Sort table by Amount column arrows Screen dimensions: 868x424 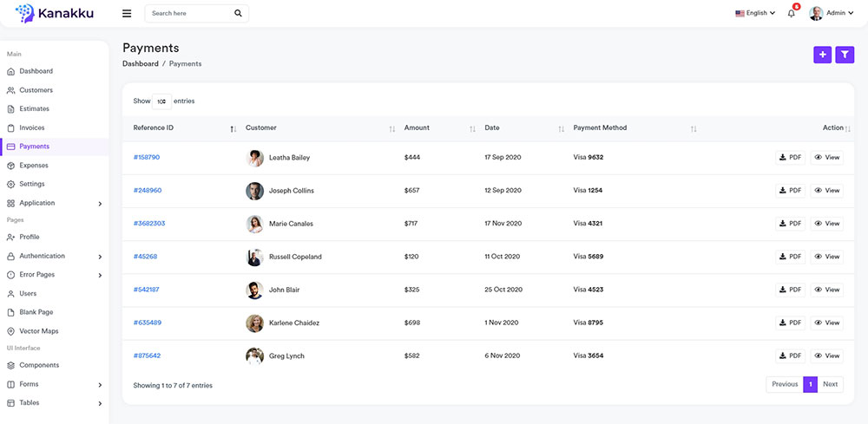472,128
